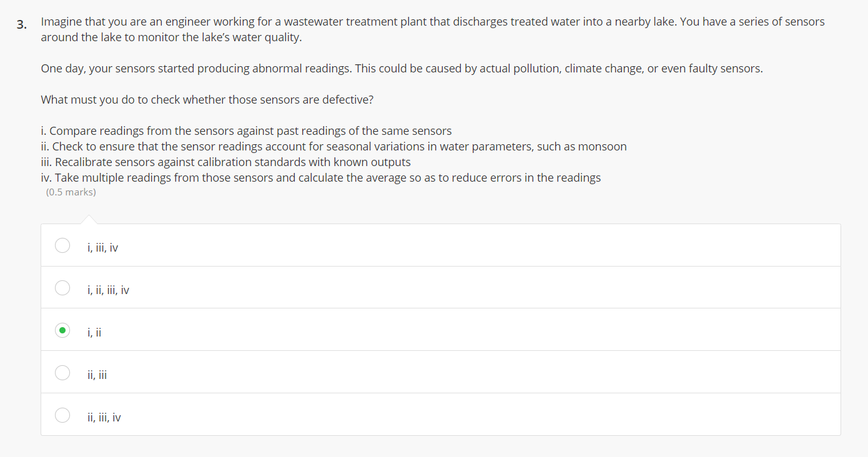The width and height of the screenshot is (868, 457).
Task: Click the "i, ii, iii, iv" answer label text
Action: tap(109, 290)
